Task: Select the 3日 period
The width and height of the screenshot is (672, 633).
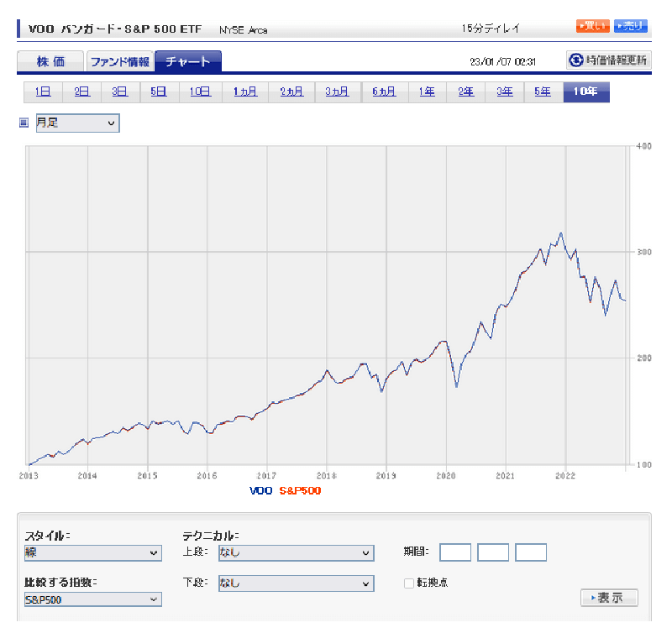Action: 120,92
